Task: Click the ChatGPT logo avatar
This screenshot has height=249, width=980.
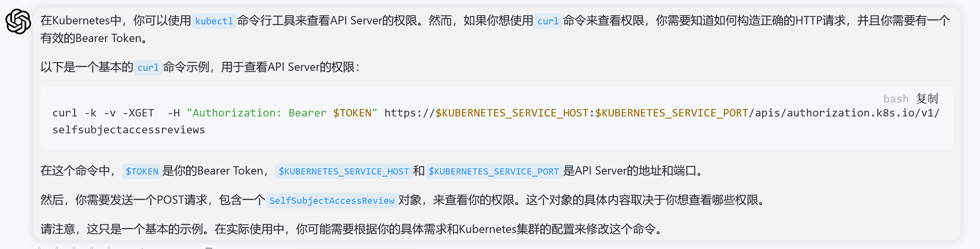Action: (x=18, y=21)
